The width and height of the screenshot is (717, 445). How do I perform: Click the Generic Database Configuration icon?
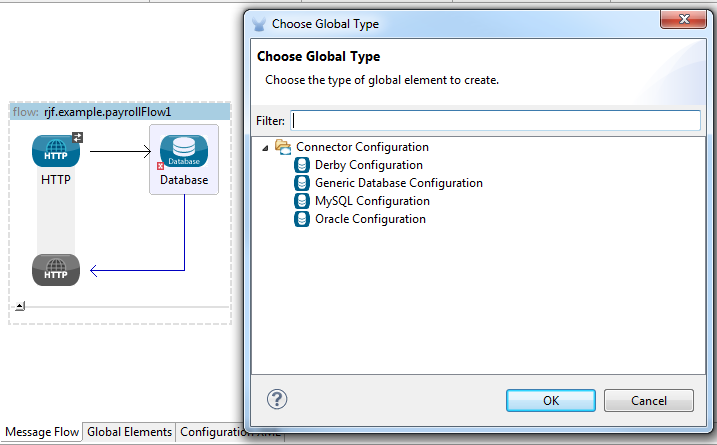[302, 183]
